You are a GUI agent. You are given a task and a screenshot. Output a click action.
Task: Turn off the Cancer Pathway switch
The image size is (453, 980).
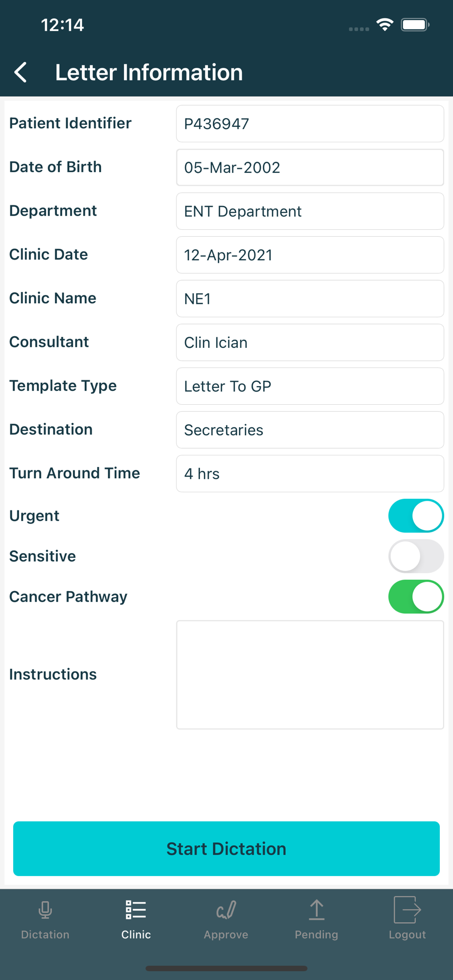point(416,597)
